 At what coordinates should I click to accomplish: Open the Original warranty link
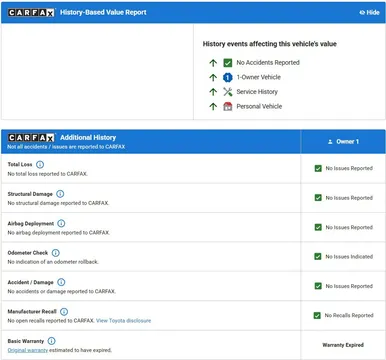pyautogui.click(x=28, y=350)
